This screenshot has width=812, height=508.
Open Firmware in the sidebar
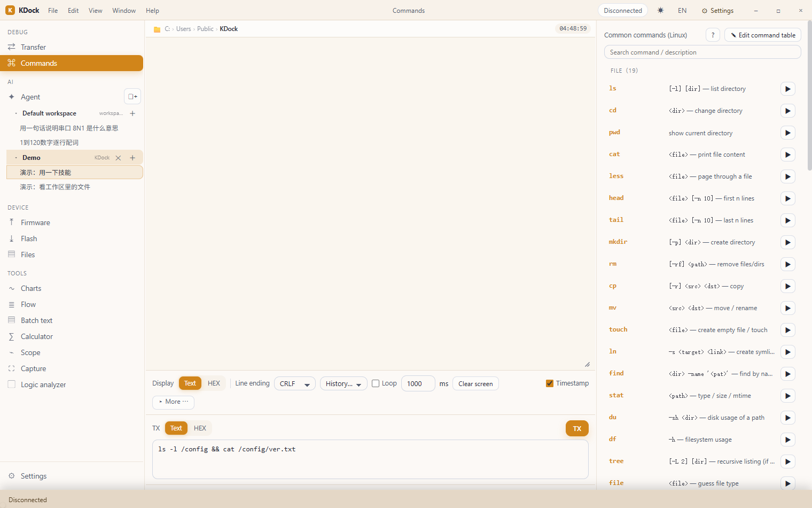tap(72, 222)
